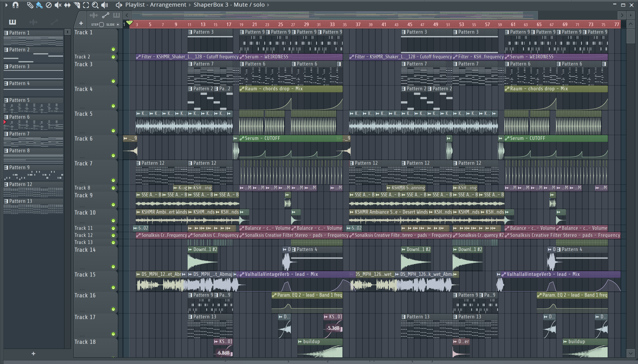The width and height of the screenshot is (638, 364).
Task: Click the automation line icon above STEP
Action: click(x=105, y=15)
